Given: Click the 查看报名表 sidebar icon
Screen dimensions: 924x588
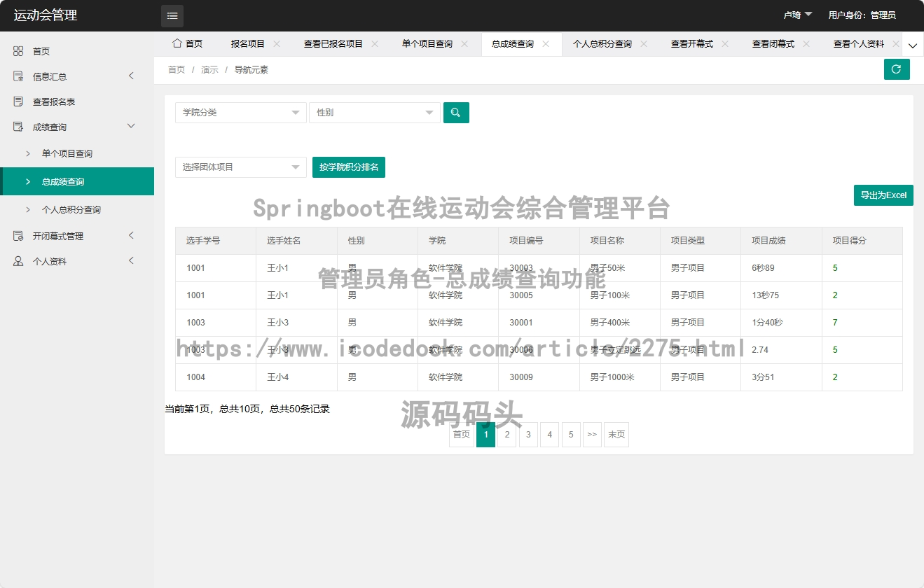Looking at the screenshot, I should [x=18, y=101].
